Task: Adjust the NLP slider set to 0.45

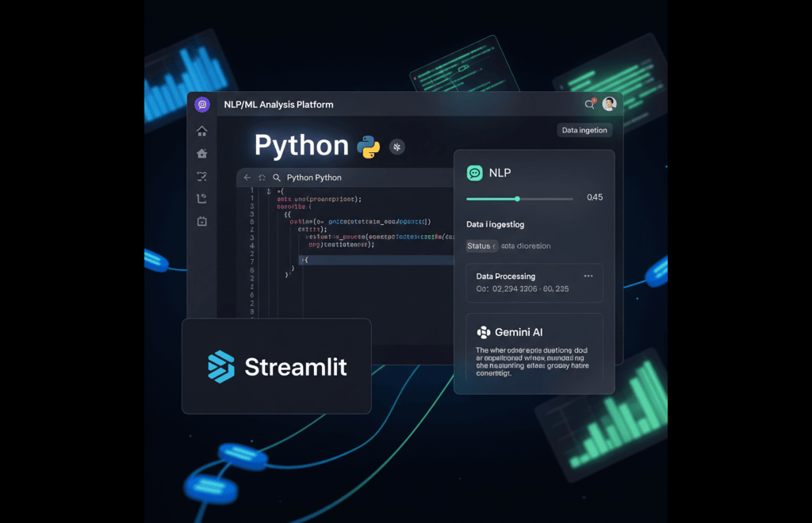Action: pos(518,198)
